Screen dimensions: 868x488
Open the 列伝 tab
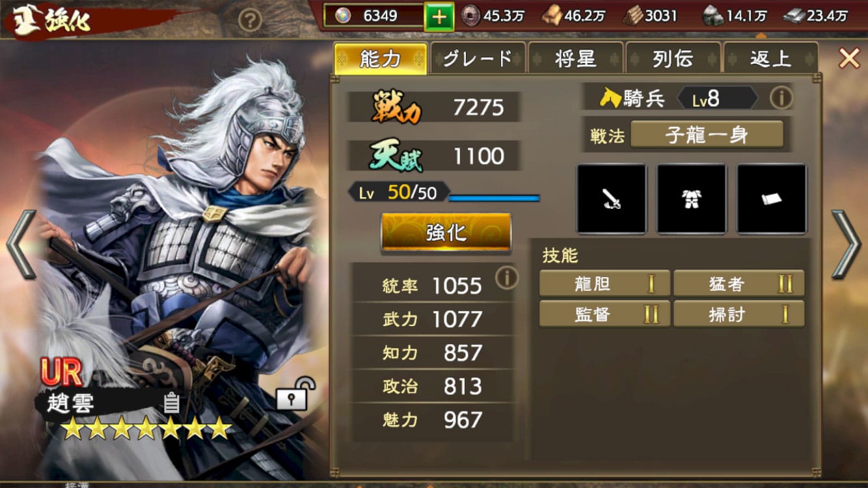click(x=673, y=59)
